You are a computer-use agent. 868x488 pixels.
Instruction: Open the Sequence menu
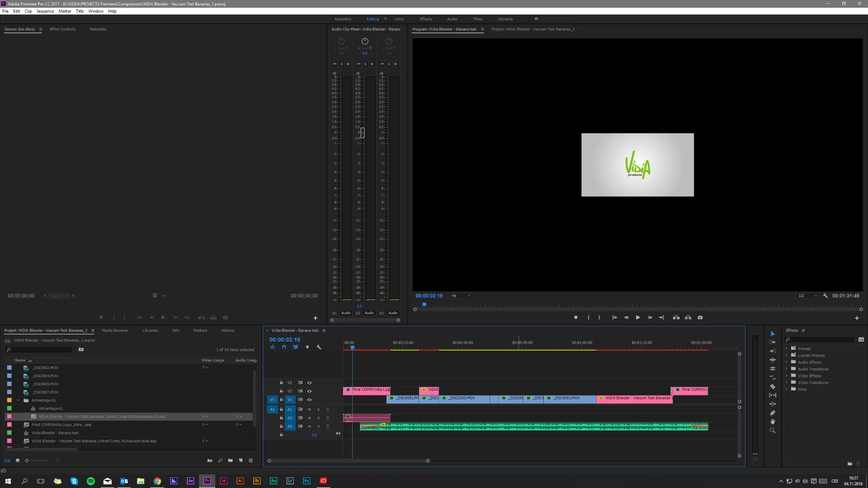coord(45,11)
